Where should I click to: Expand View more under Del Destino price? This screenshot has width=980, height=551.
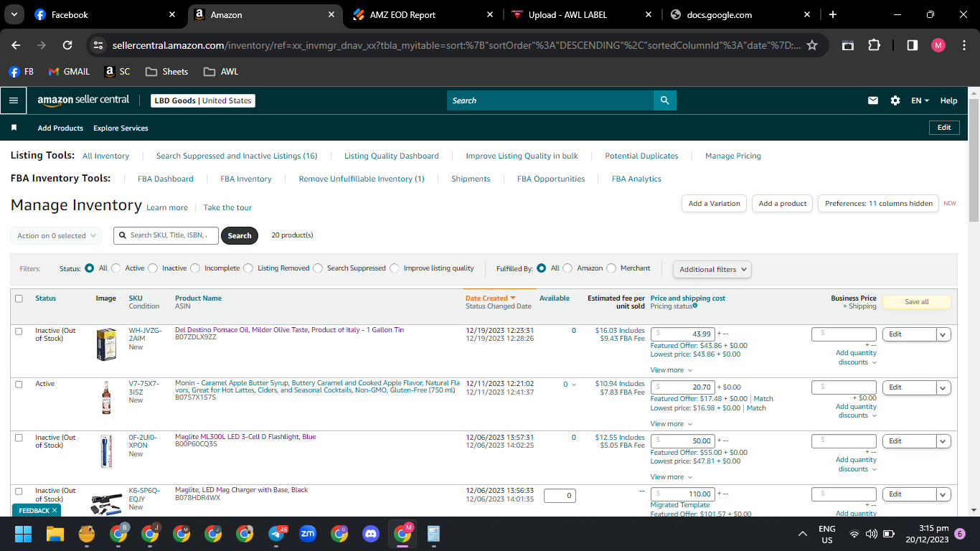(672, 370)
